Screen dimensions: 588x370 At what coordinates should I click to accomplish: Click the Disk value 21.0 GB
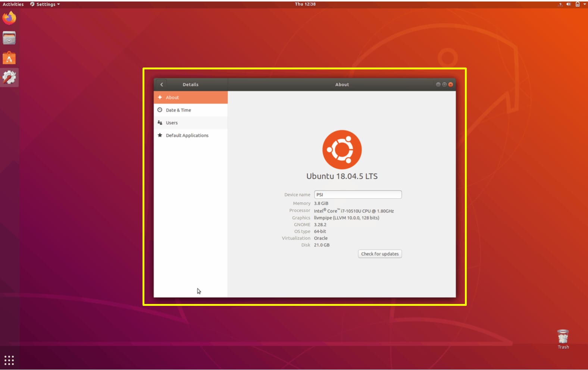pyautogui.click(x=322, y=245)
